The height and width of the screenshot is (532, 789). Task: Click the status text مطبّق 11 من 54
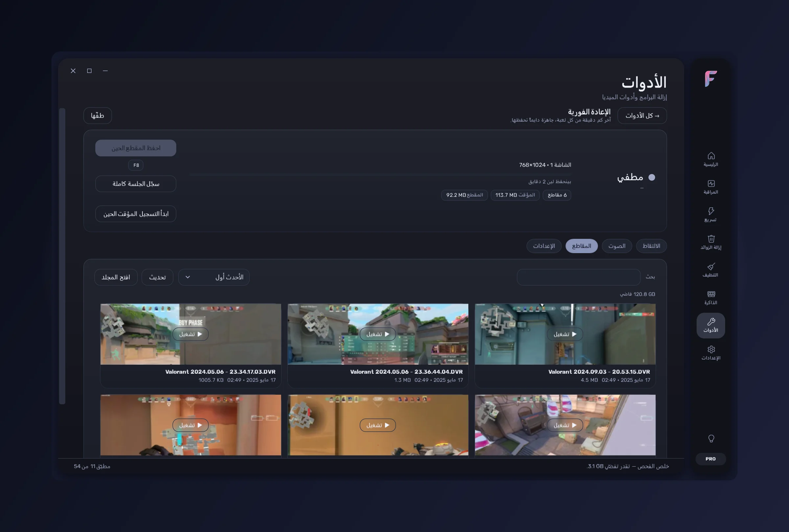(92, 466)
